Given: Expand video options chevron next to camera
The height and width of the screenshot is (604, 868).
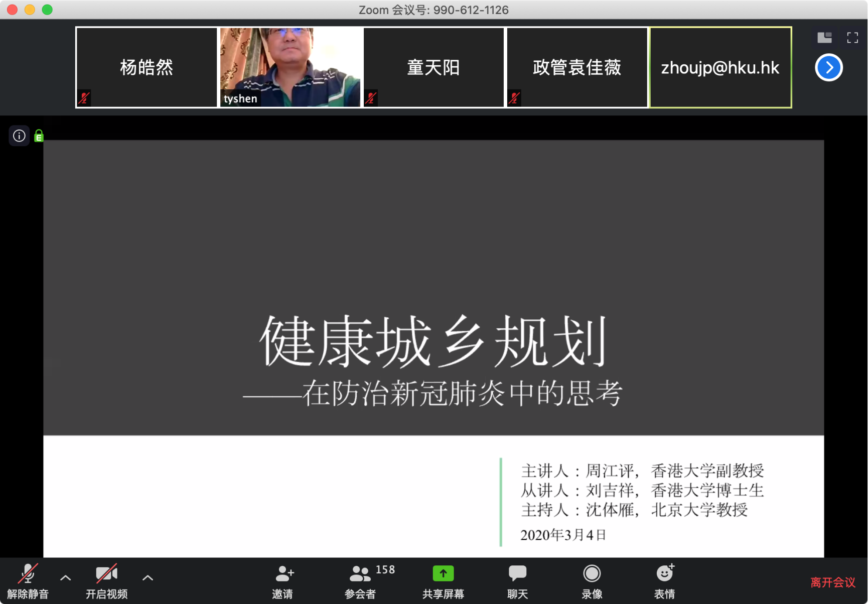Looking at the screenshot, I should (x=148, y=578).
